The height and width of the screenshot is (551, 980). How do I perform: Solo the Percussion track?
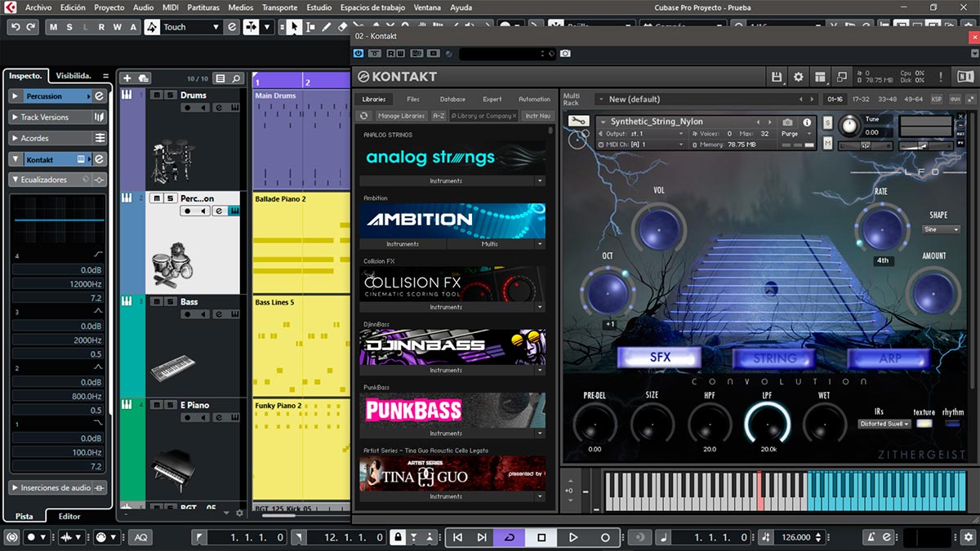(170, 198)
